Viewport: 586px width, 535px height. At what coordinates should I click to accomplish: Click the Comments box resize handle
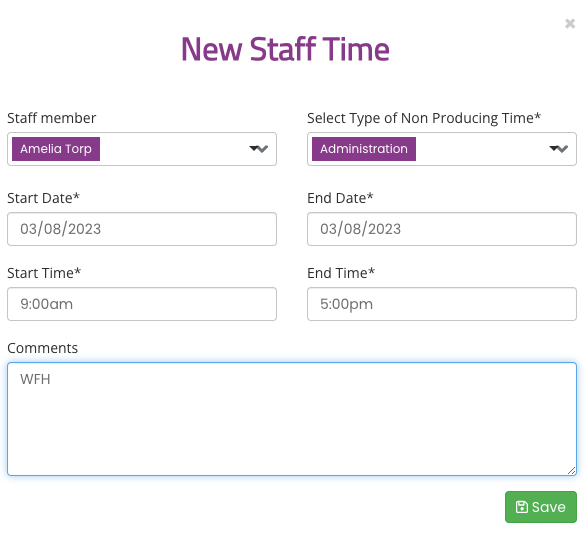(x=571, y=470)
